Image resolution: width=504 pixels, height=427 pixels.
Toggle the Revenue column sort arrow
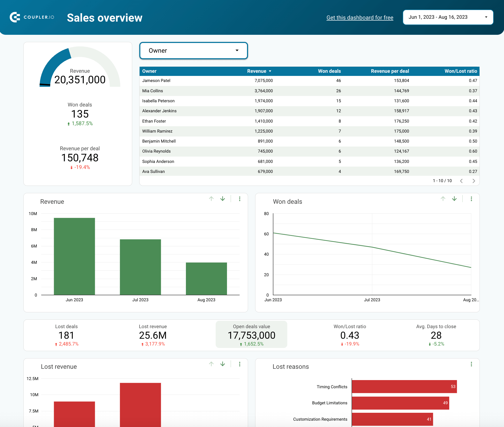click(270, 71)
